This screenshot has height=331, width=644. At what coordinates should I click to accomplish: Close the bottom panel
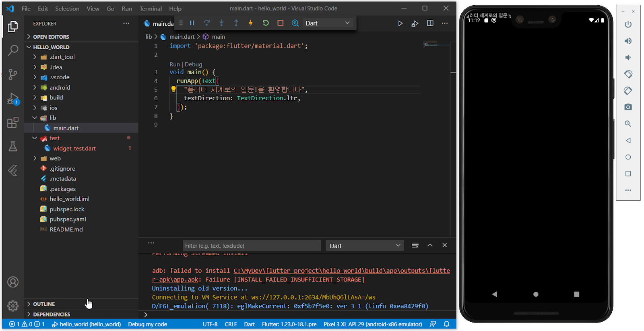(445, 245)
